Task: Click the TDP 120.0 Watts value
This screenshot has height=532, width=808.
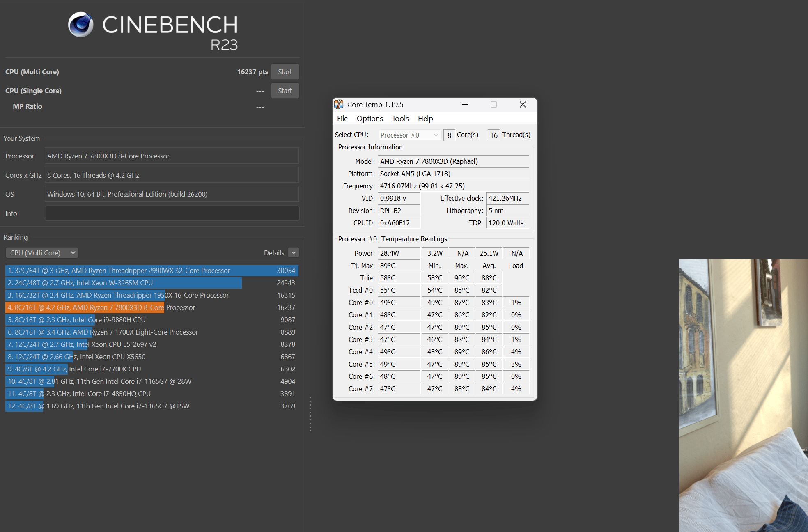Action: [507, 223]
